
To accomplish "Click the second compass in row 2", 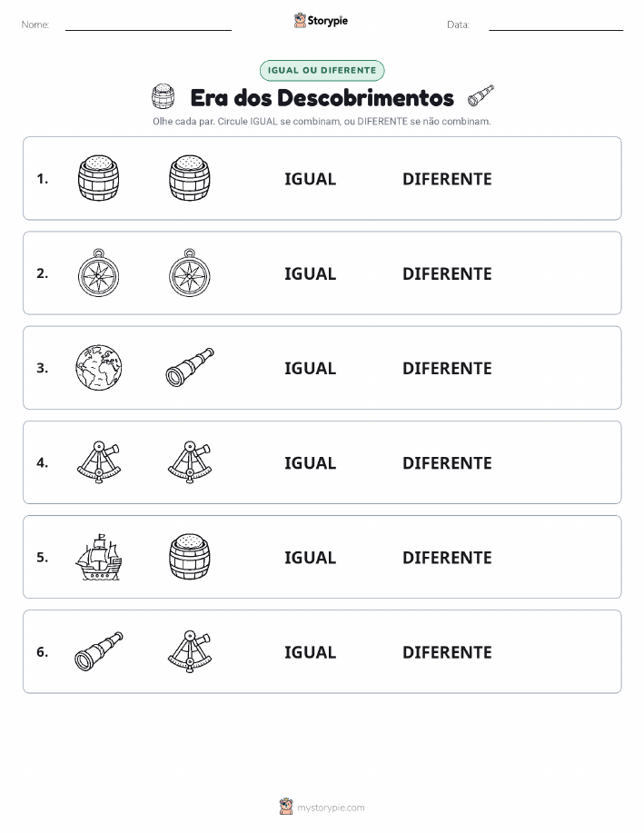I will [190, 273].
